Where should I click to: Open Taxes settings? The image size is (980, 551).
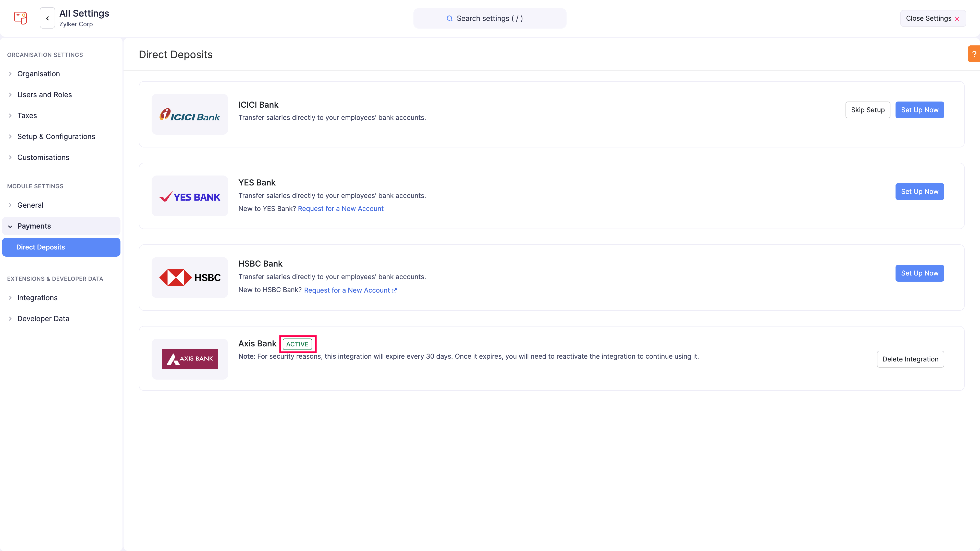point(27,116)
